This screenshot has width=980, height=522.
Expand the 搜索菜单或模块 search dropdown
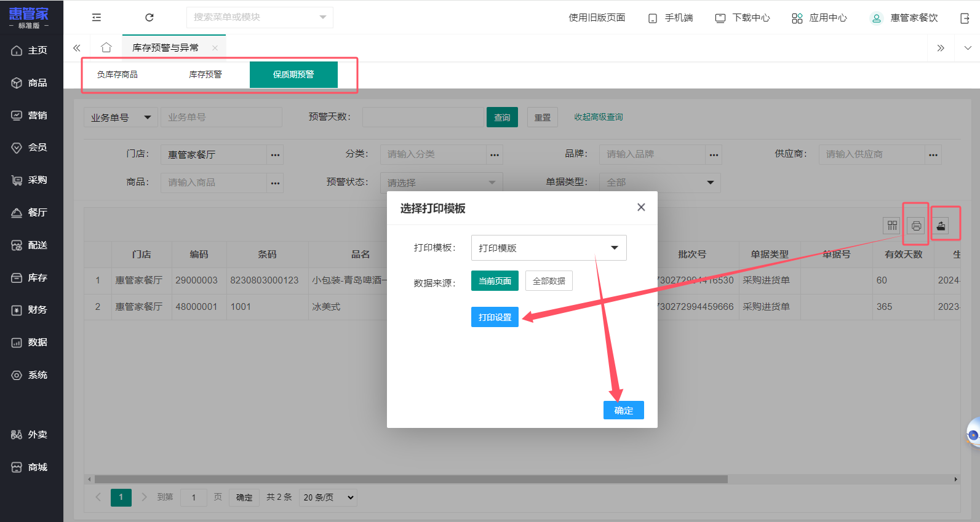[x=323, y=17]
